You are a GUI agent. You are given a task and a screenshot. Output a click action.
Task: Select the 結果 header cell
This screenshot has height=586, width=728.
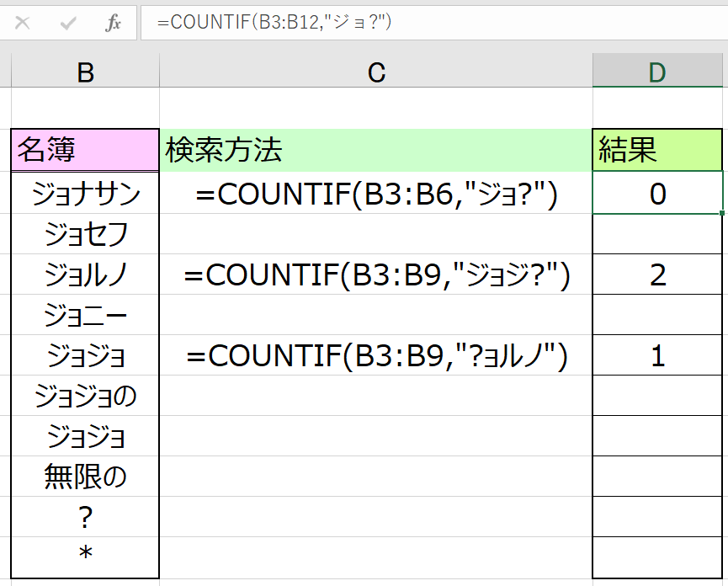pos(657,150)
